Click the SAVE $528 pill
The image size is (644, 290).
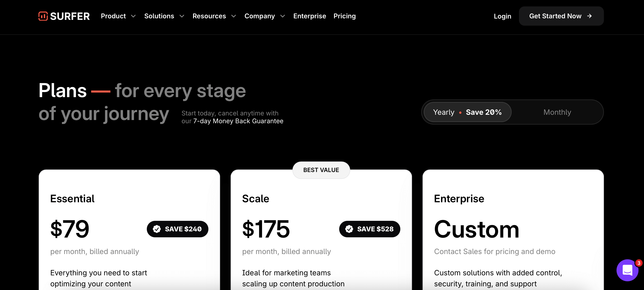click(x=369, y=229)
